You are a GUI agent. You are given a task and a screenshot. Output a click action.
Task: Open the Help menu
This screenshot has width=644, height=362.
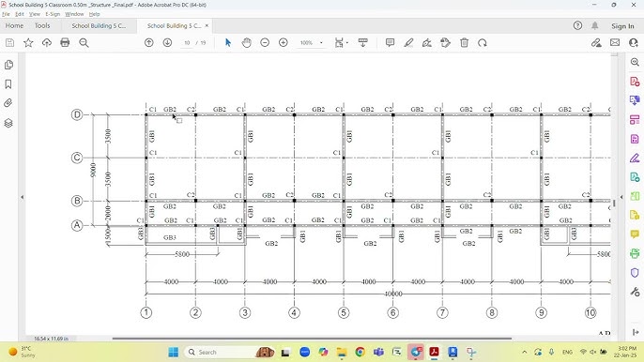pos(95,14)
